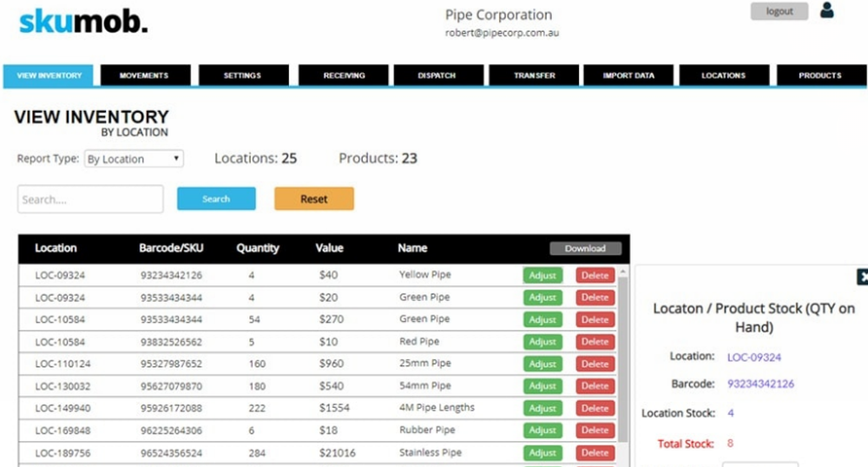This screenshot has width=868, height=467.
Task: Switch to the Products tab
Action: pos(820,76)
